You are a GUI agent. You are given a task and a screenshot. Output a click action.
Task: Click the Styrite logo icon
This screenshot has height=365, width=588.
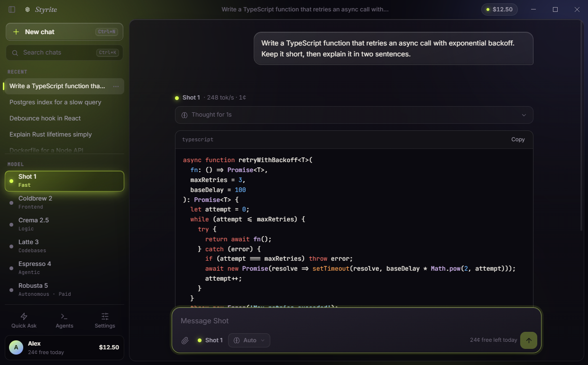coord(28,9)
